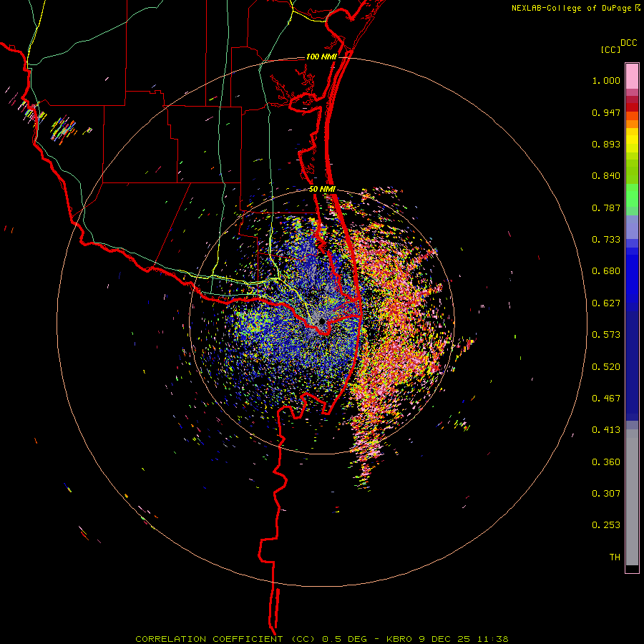
Task: Click the pink top segment of color bar
Action: [x=632, y=77]
